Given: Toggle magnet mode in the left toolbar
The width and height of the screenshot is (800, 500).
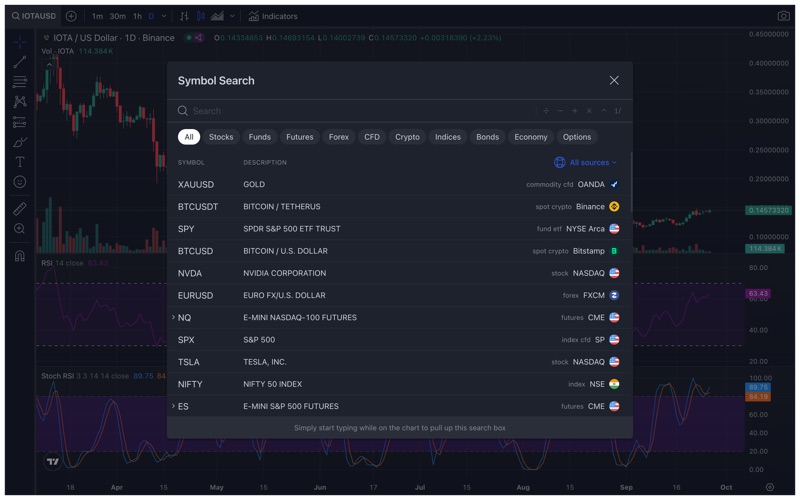Looking at the screenshot, I should pos(19,256).
